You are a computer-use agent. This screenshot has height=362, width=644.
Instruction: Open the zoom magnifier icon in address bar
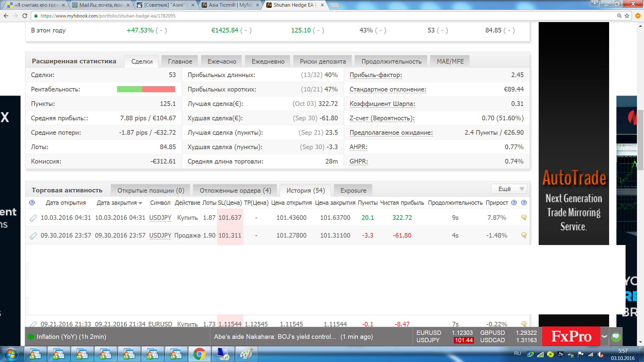(x=620, y=16)
